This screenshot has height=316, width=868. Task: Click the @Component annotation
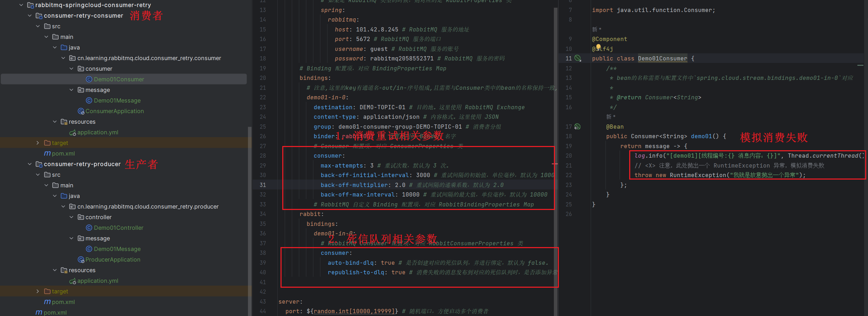pyautogui.click(x=609, y=39)
